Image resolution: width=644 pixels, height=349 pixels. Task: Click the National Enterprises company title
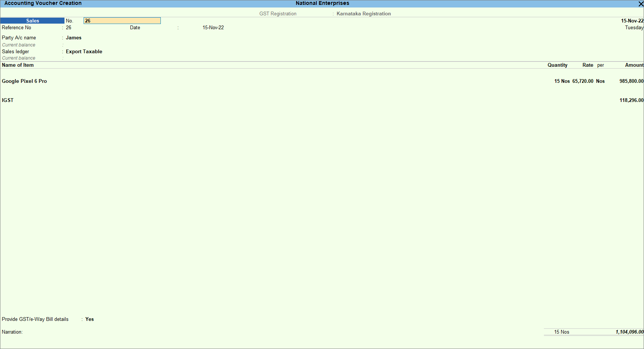coord(322,3)
